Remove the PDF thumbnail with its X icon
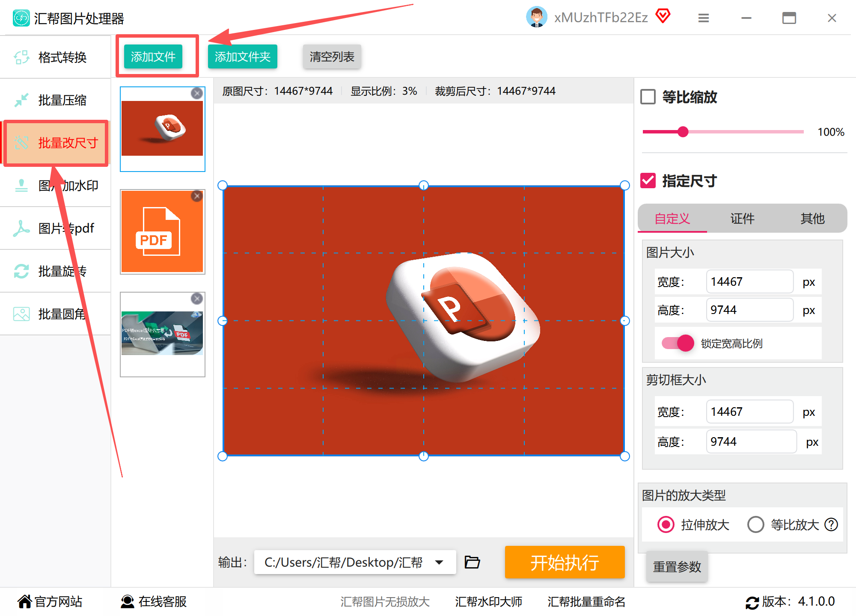 tap(197, 196)
